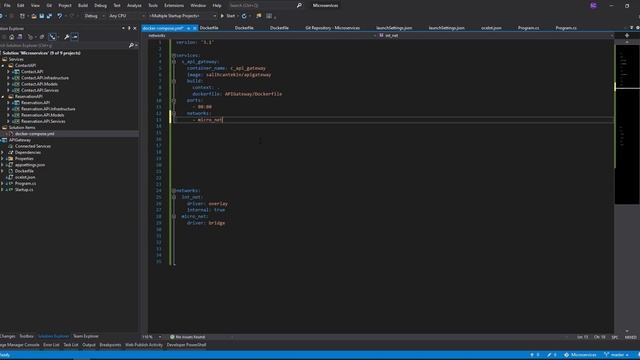Screen dimensions: 640x360
Task: Click Microservices repository in status bar
Action: 580,355
